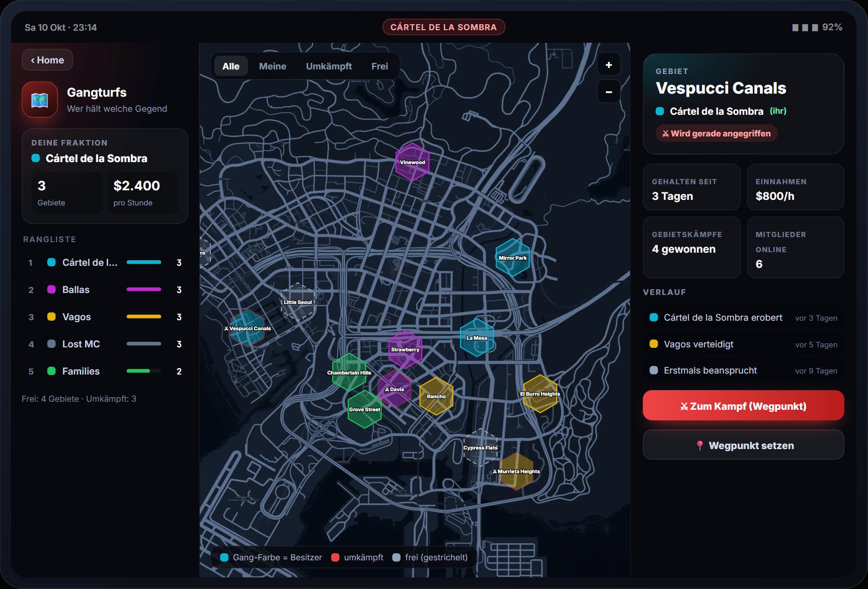Click the Einnahmen $800/h card

coord(795,187)
